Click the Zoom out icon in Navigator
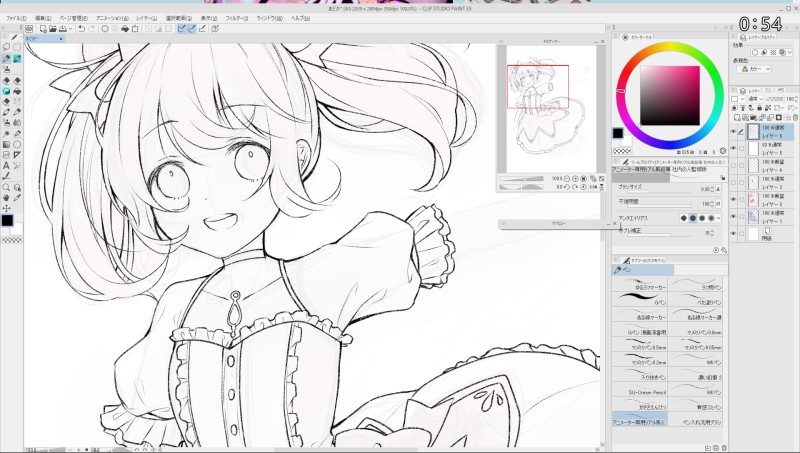The width and height of the screenshot is (800, 453). point(567,179)
